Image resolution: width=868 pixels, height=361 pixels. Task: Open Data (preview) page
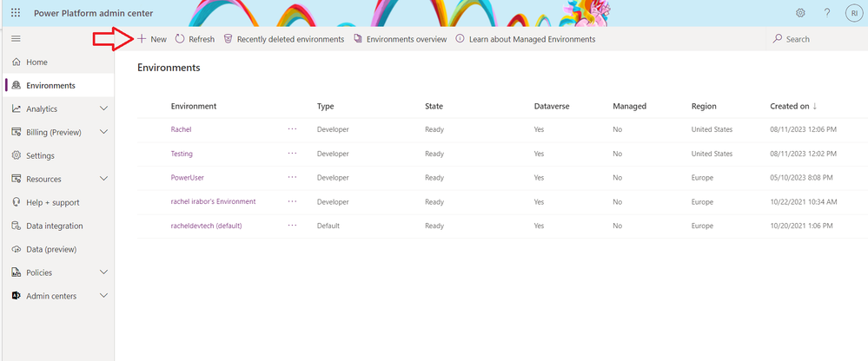(58, 249)
